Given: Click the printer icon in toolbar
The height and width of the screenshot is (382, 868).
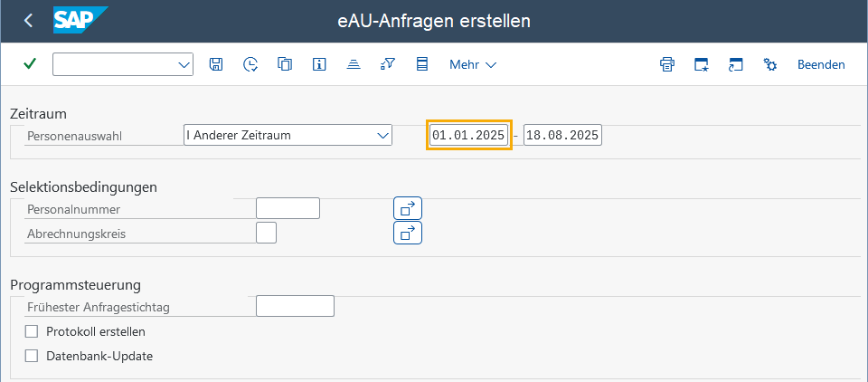Looking at the screenshot, I should [667, 64].
